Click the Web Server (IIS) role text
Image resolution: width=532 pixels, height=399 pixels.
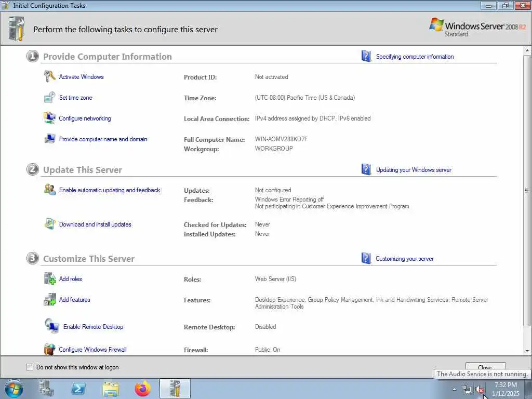click(275, 279)
